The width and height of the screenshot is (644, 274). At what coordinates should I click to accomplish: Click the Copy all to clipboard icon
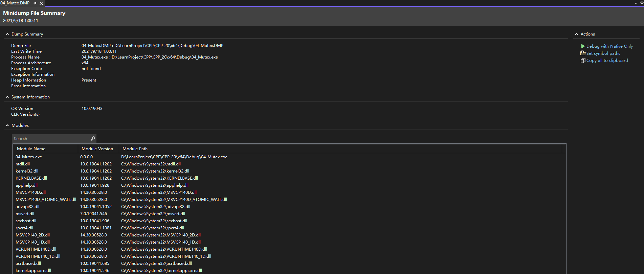point(583,61)
